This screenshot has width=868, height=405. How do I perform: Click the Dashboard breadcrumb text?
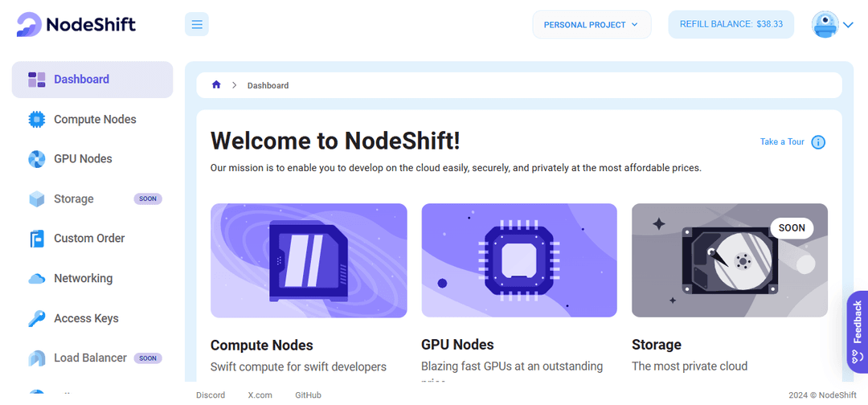[x=268, y=86]
